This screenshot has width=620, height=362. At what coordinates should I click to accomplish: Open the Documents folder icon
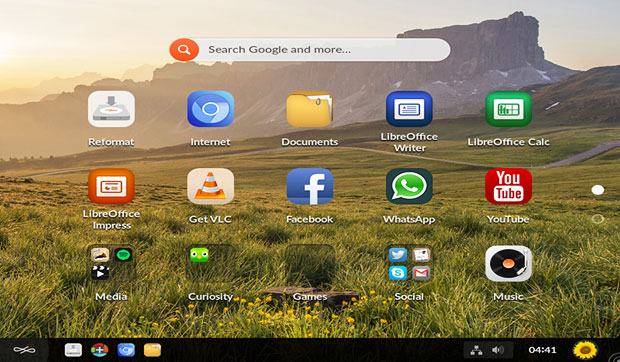tap(310, 109)
